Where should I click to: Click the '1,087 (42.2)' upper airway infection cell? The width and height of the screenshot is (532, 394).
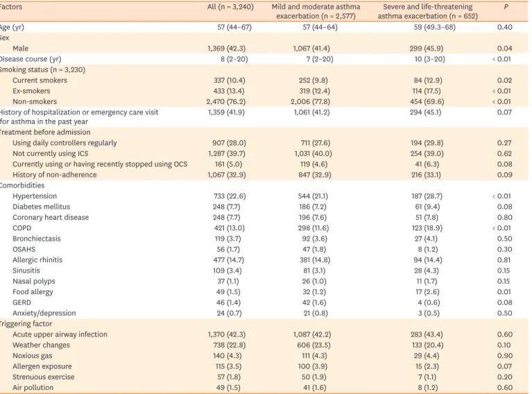(x=312, y=334)
